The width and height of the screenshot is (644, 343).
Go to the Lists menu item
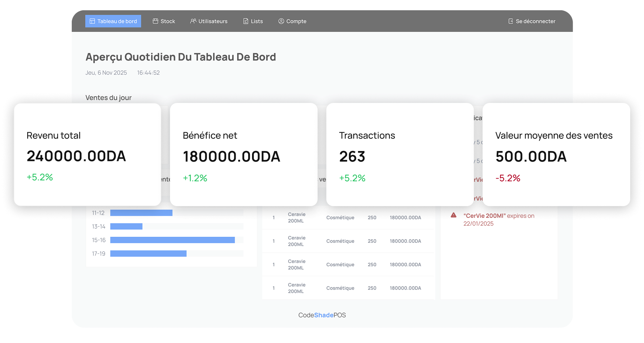253,21
